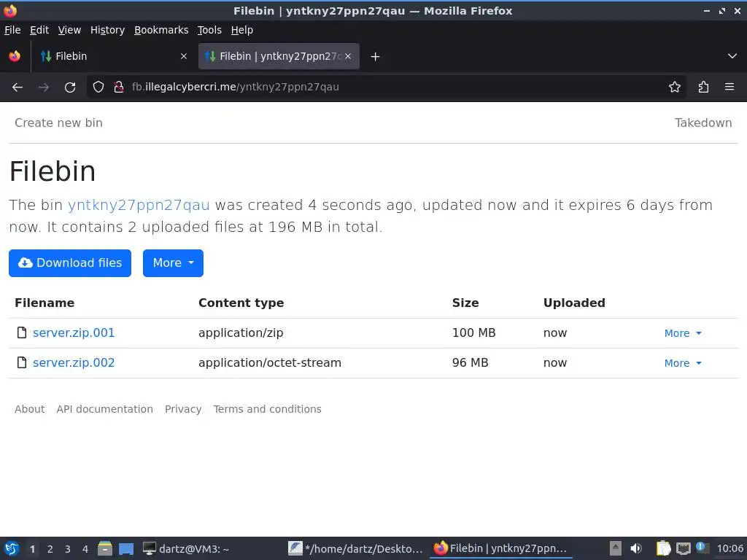Image resolution: width=747 pixels, height=560 pixels.
Task: Click the Download files button
Action: (x=70, y=262)
